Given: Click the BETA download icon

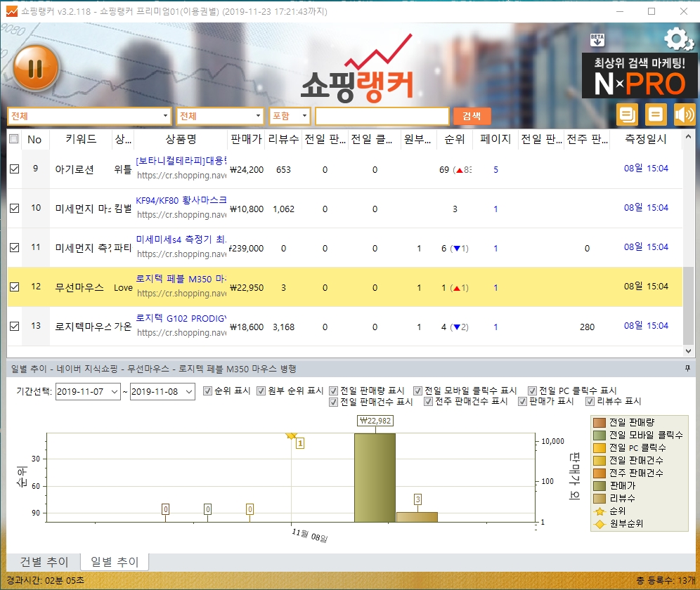Looking at the screenshot, I should [x=598, y=39].
